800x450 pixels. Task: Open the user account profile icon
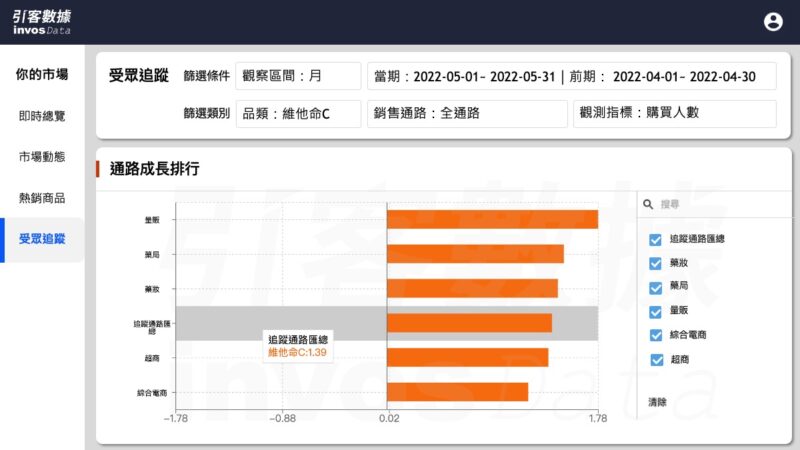point(773,22)
